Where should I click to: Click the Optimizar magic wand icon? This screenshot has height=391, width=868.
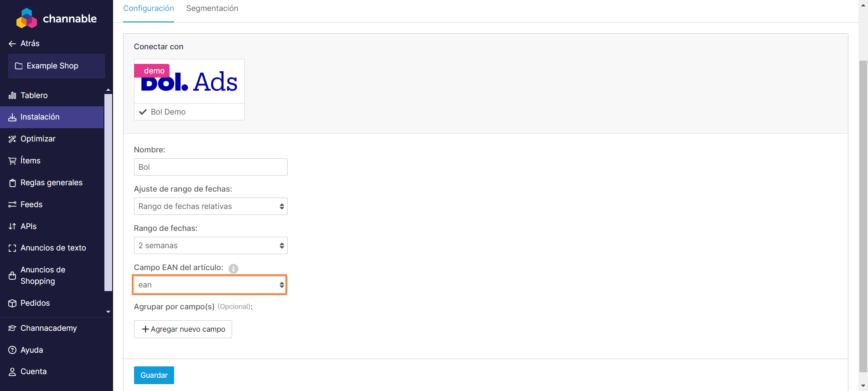click(12, 139)
